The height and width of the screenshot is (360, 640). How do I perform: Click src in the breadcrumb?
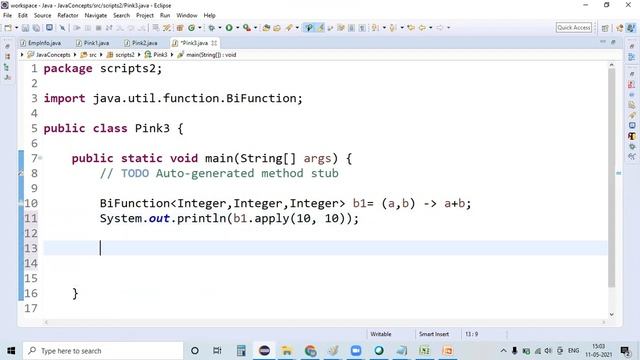point(93,55)
